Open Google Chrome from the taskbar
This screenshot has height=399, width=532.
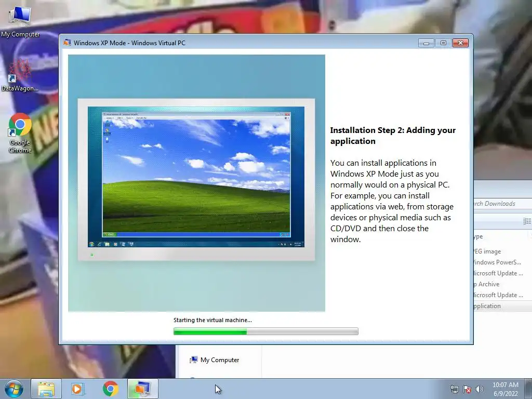(111, 389)
